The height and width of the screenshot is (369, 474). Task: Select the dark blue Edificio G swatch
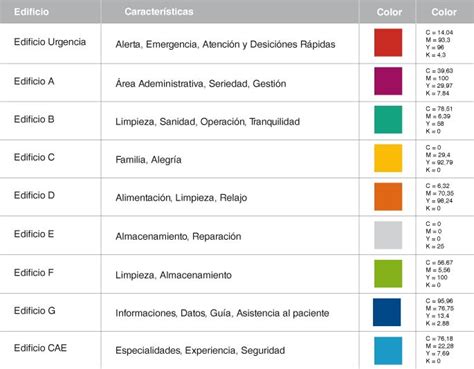pyautogui.click(x=387, y=312)
